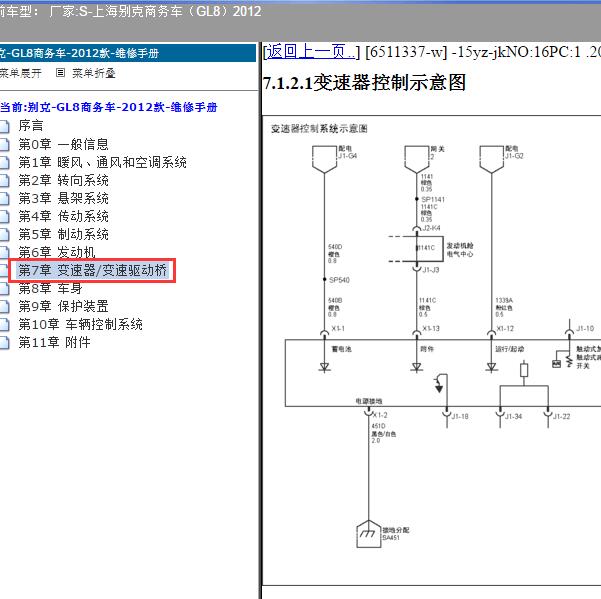Click the 7.1.2.1变速器控制示意图 title
601x599 pixels.
tap(364, 83)
